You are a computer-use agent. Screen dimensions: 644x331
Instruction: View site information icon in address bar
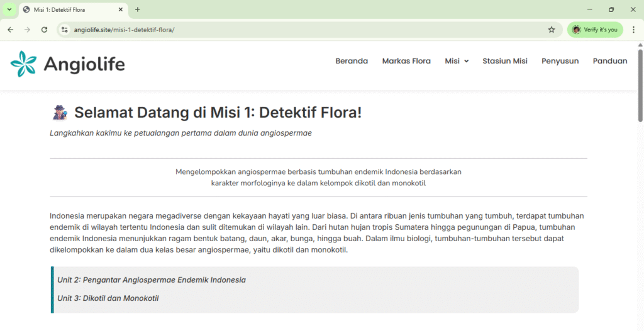pos(64,30)
